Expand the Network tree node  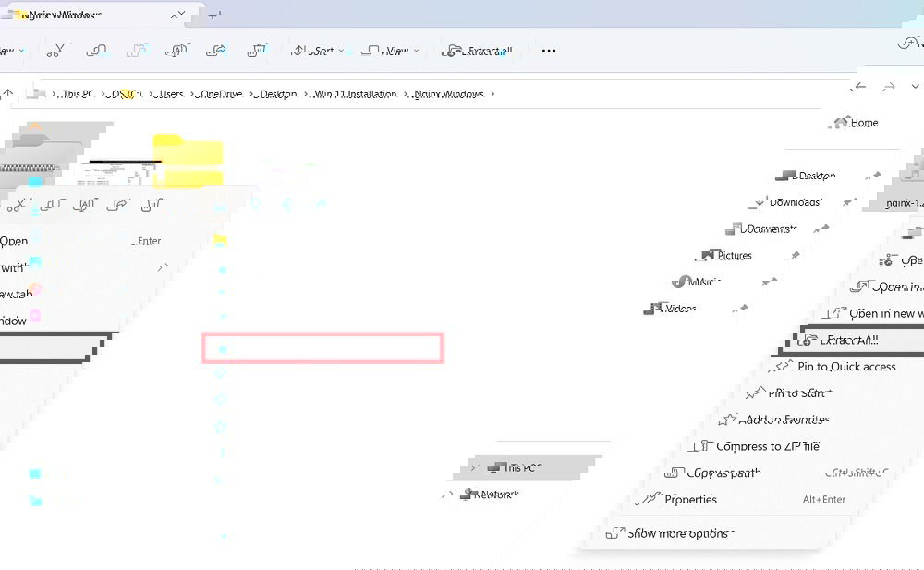pyautogui.click(x=447, y=494)
